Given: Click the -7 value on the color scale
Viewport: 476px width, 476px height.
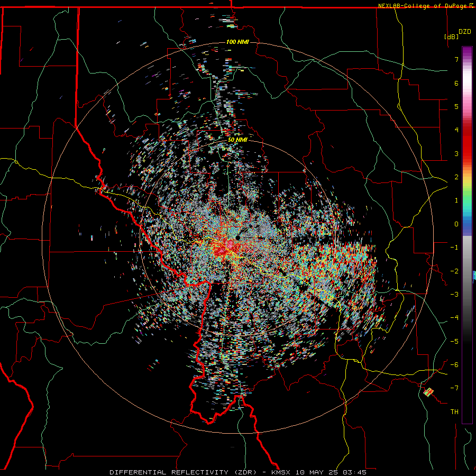Looking at the screenshot, I should (454, 388).
